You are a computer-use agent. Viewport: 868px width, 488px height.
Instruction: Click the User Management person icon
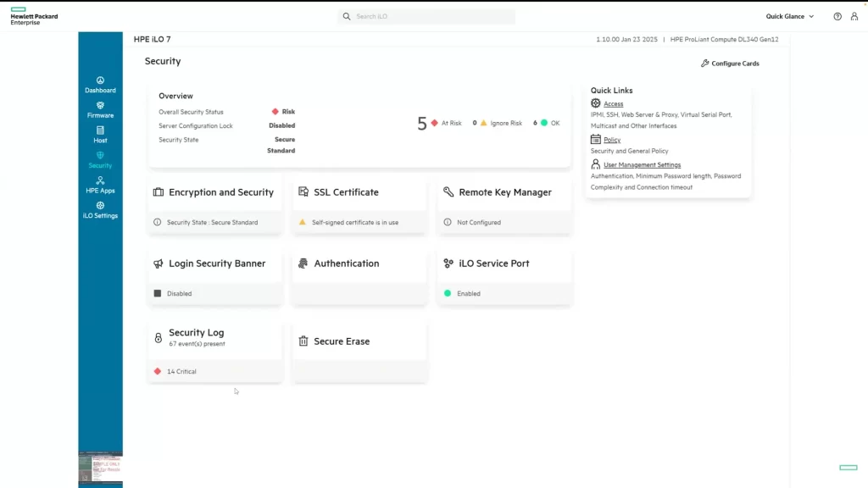coord(596,164)
